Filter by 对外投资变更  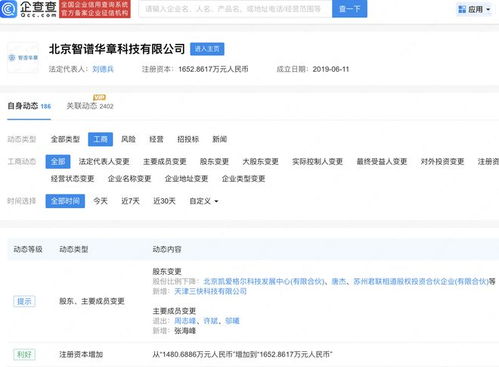pos(442,162)
